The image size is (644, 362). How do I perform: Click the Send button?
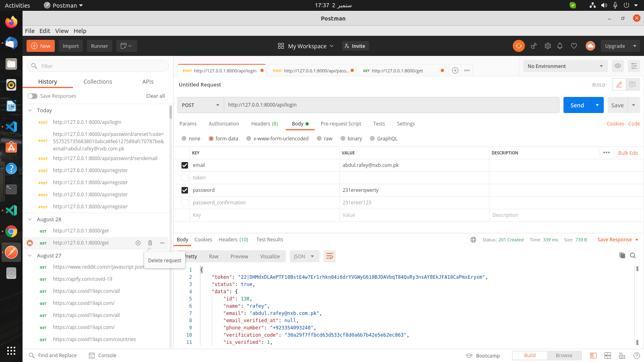coord(577,105)
